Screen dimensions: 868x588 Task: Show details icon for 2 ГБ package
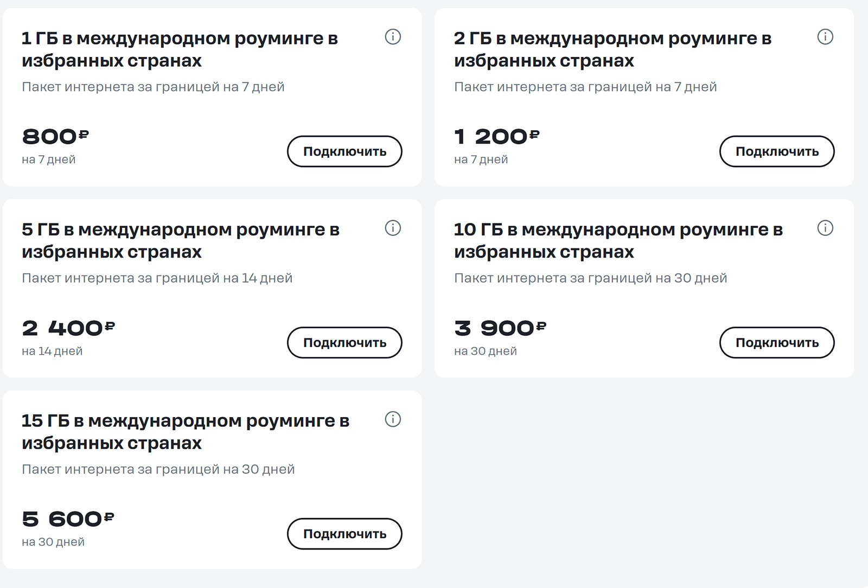(825, 37)
